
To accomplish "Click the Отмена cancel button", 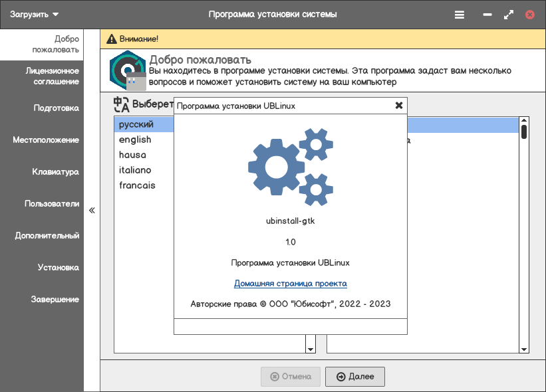I will click(x=291, y=377).
